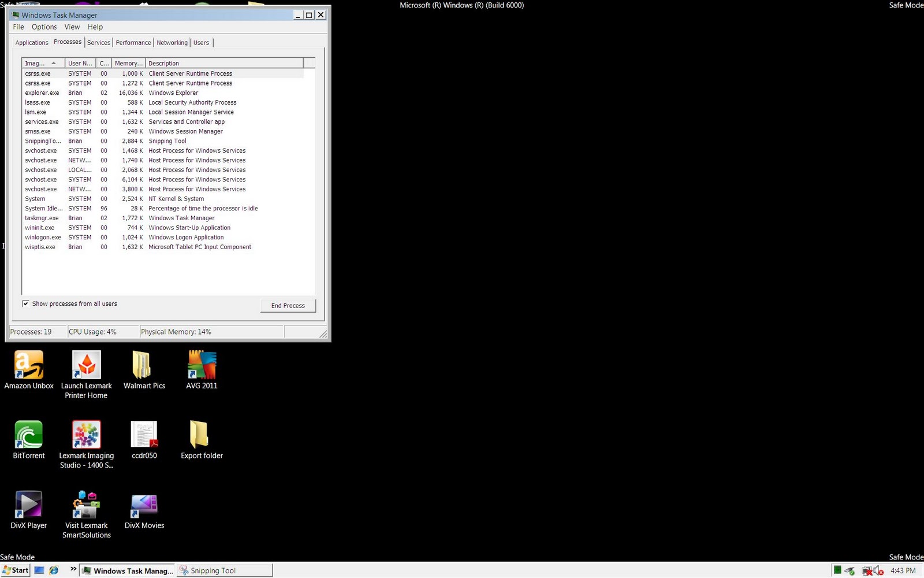Sort by the User Name column header

pos(80,63)
